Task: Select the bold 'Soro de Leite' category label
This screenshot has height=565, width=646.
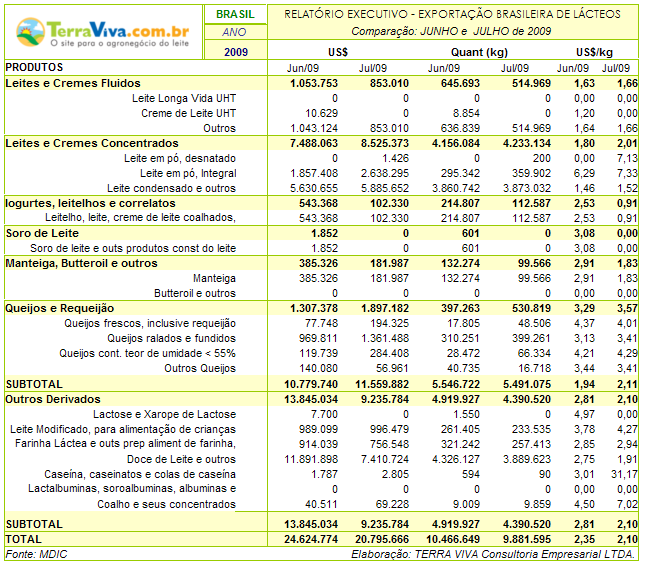Action: point(42,234)
